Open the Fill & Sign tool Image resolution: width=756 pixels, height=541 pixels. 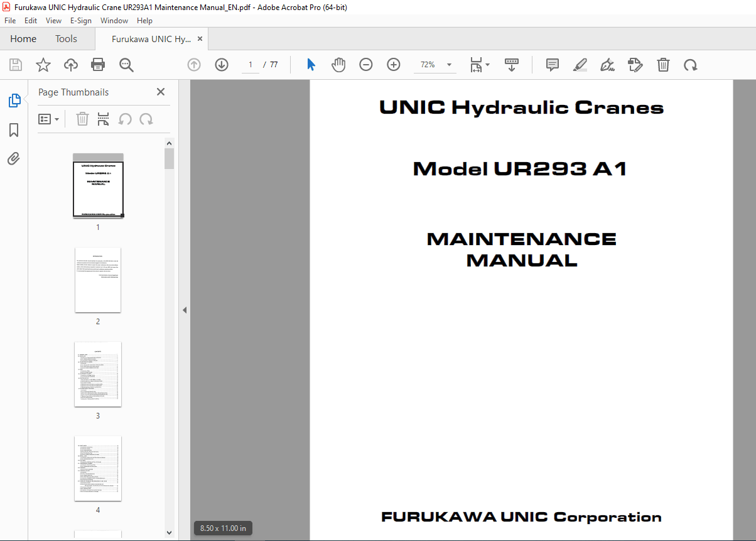pos(607,65)
